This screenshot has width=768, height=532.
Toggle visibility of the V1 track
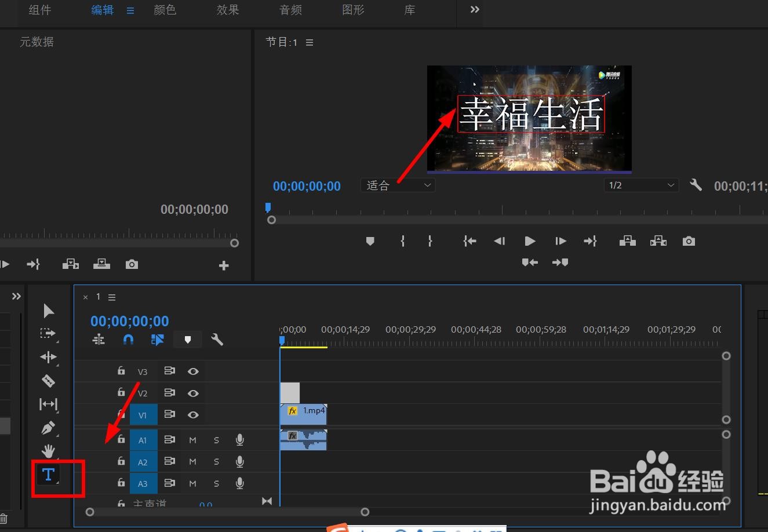[193, 414]
